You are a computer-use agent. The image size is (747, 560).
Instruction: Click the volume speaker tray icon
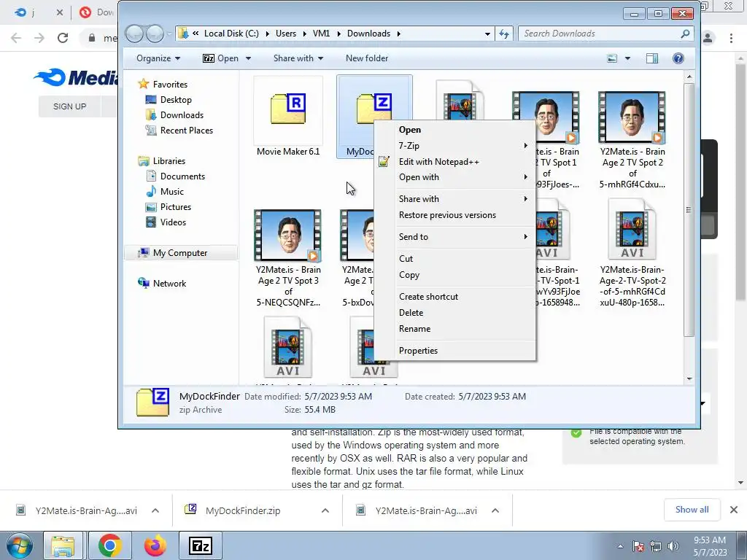pyautogui.click(x=673, y=546)
